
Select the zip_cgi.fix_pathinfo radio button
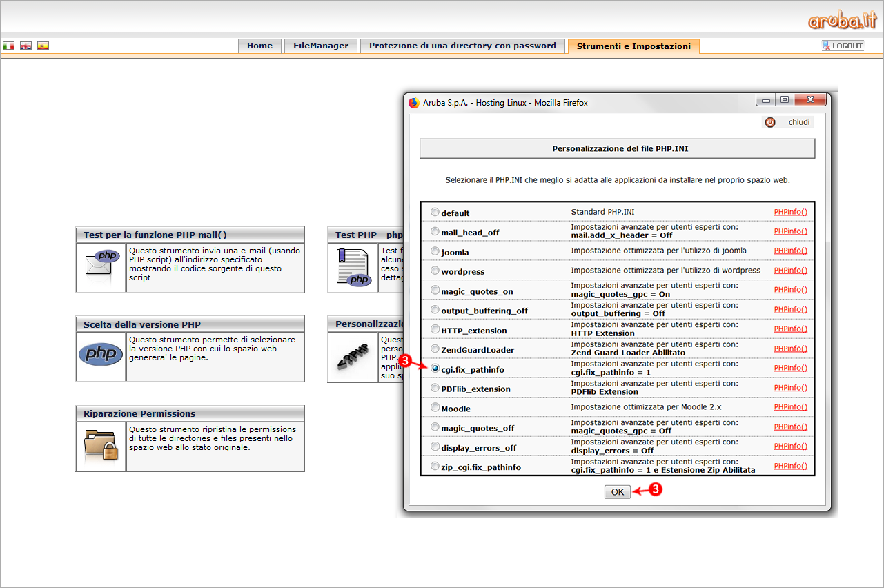435,466
